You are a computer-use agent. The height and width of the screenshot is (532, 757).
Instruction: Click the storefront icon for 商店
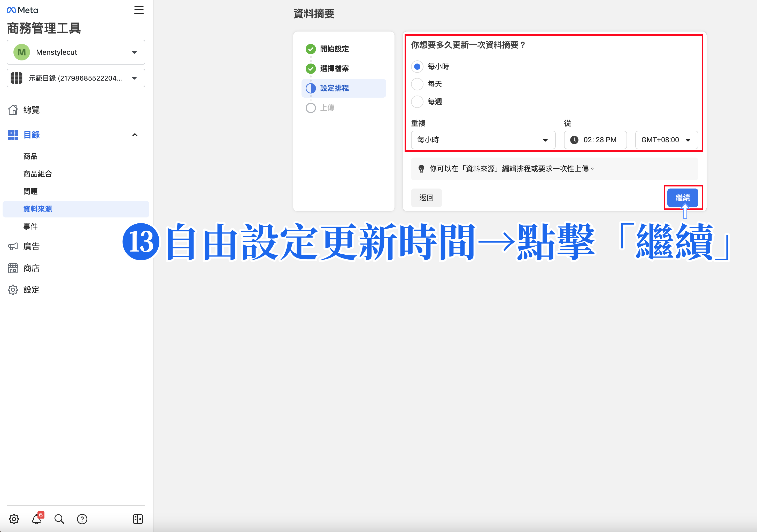[13, 268]
